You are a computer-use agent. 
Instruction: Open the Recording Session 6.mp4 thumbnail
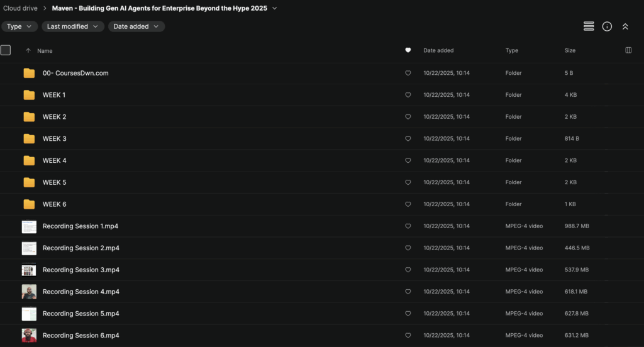coord(29,336)
